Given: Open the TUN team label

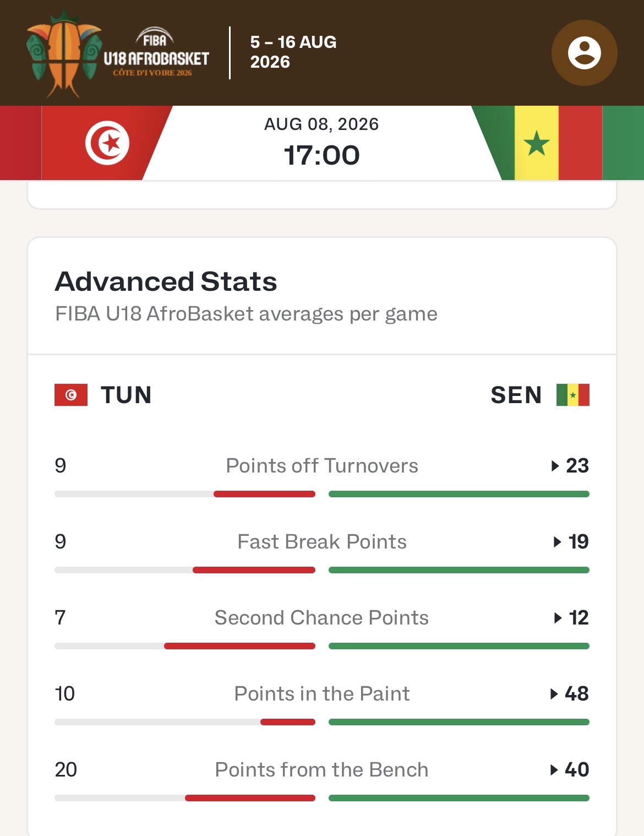Looking at the screenshot, I should 126,395.
